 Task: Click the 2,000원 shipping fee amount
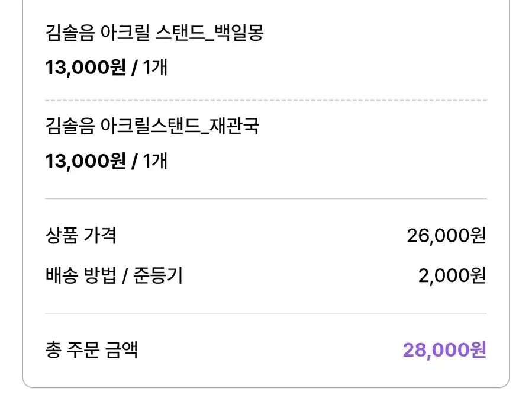[x=452, y=276]
